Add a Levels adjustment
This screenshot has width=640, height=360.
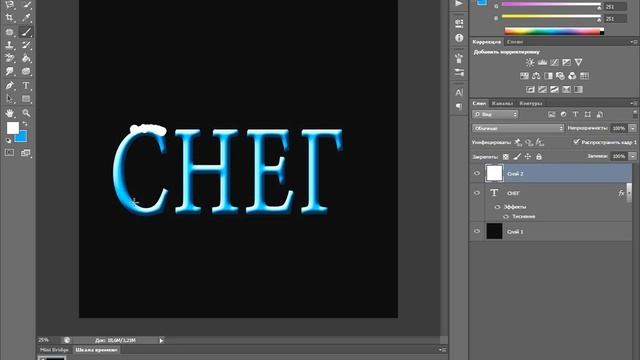542,62
